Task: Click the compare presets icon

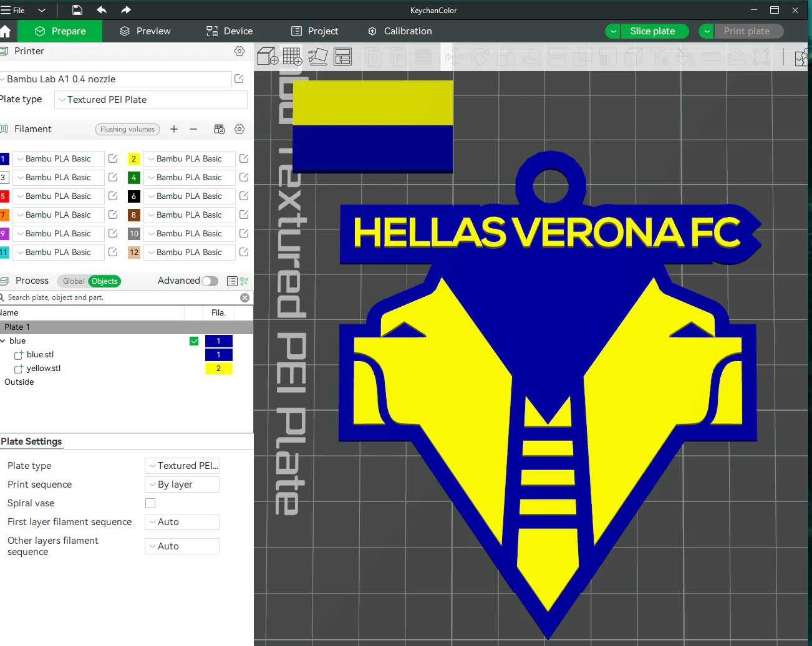Action: point(244,281)
